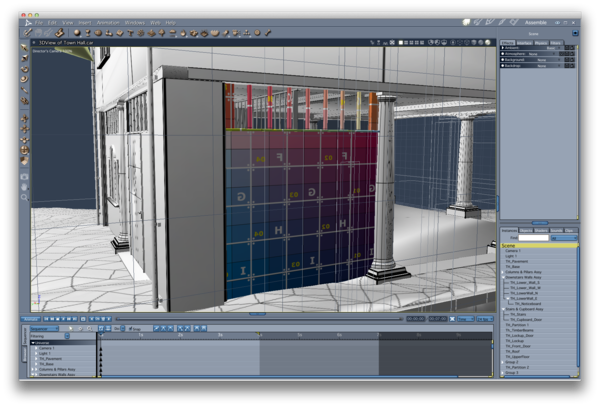This screenshot has height=407, width=600.
Task: Click the arrow pointer icon in sequencer toolbar
Action: click(x=70, y=329)
